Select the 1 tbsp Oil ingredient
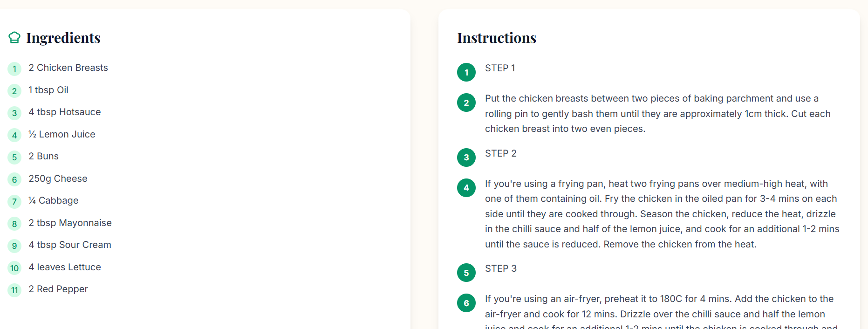868x329 pixels. click(x=48, y=90)
